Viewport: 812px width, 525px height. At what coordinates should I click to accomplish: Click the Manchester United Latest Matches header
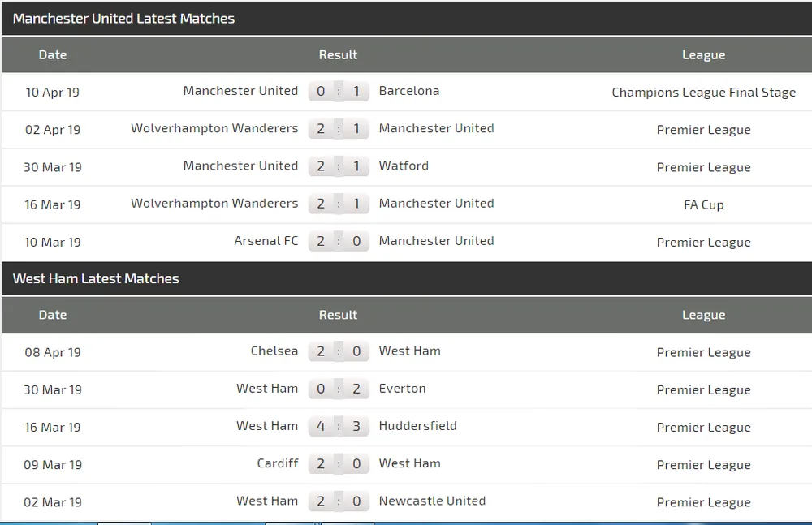pos(123,18)
